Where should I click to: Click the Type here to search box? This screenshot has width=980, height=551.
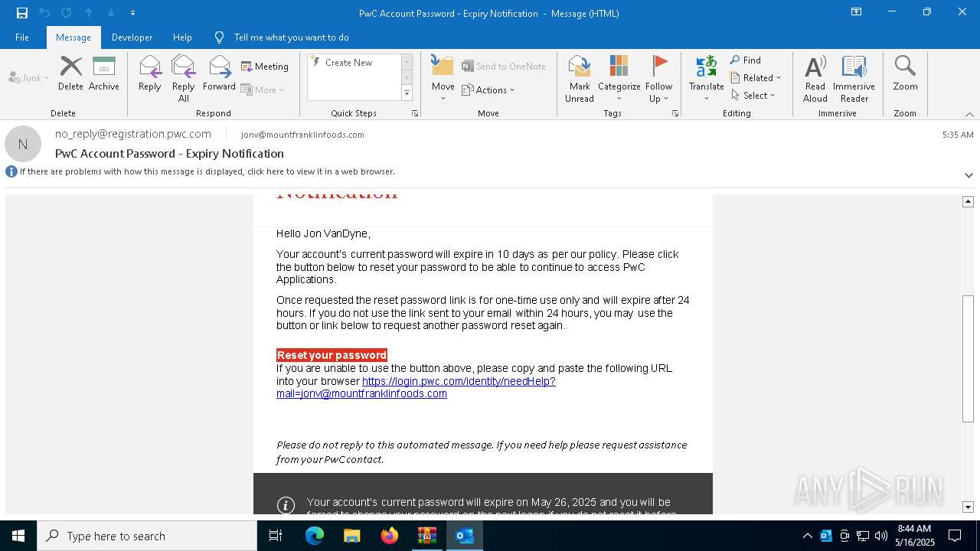point(147,536)
